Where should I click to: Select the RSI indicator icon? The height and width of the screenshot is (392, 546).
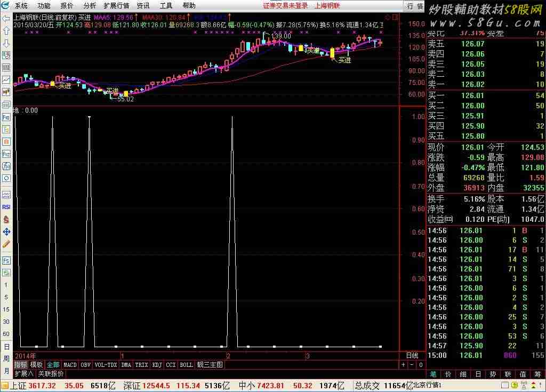[x=6, y=207]
